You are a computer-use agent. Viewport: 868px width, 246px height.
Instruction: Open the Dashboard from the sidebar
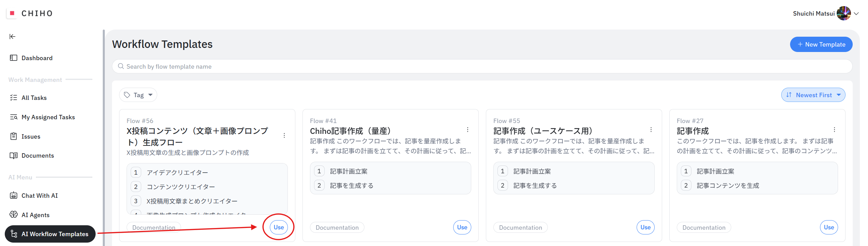coord(37,58)
